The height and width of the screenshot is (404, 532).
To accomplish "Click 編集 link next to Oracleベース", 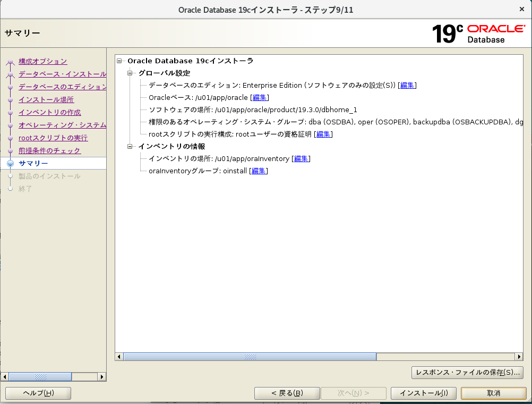I will (x=260, y=97).
